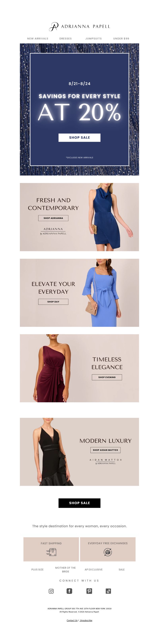The height and width of the screenshot is (644, 159).
Task: Select the Jumpsuits navigation link
Action: coord(94,38)
